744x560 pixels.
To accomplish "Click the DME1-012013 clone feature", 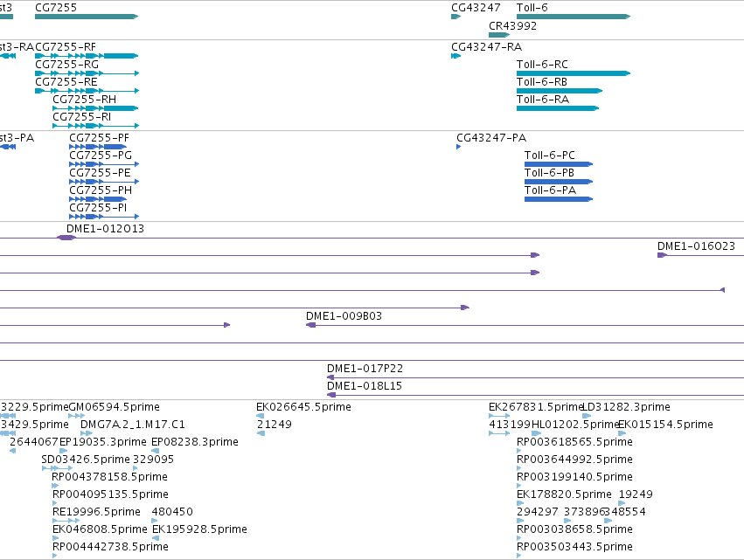I will click(66, 238).
